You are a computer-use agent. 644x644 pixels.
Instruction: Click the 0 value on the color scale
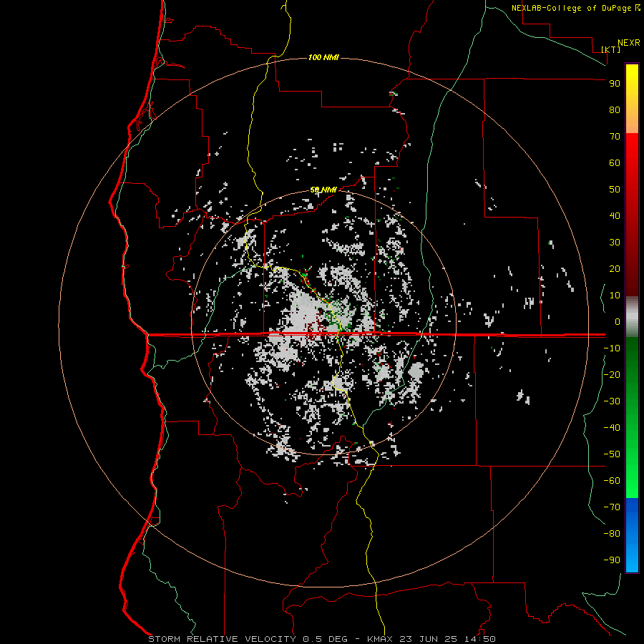click(x=618, y=321)
